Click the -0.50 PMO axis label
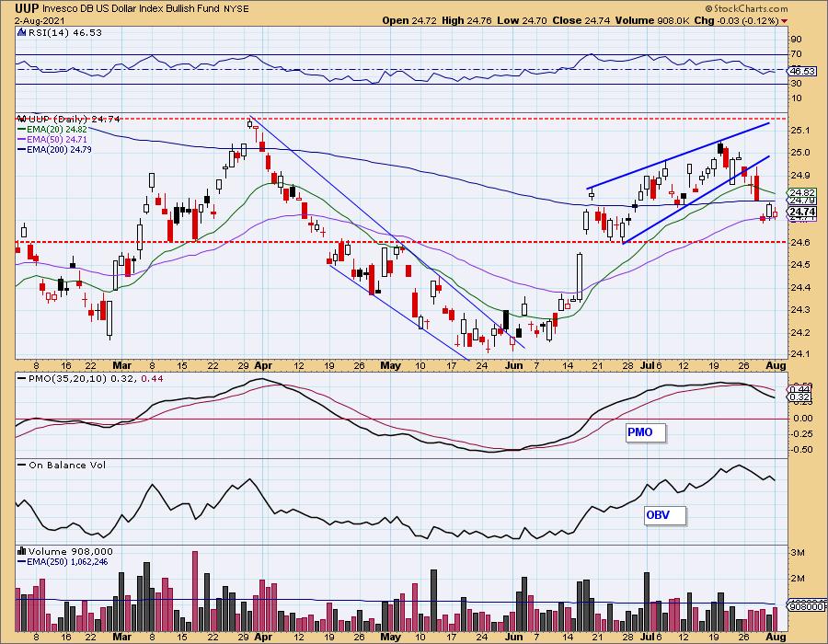828x644 pixels. [802, 450]
